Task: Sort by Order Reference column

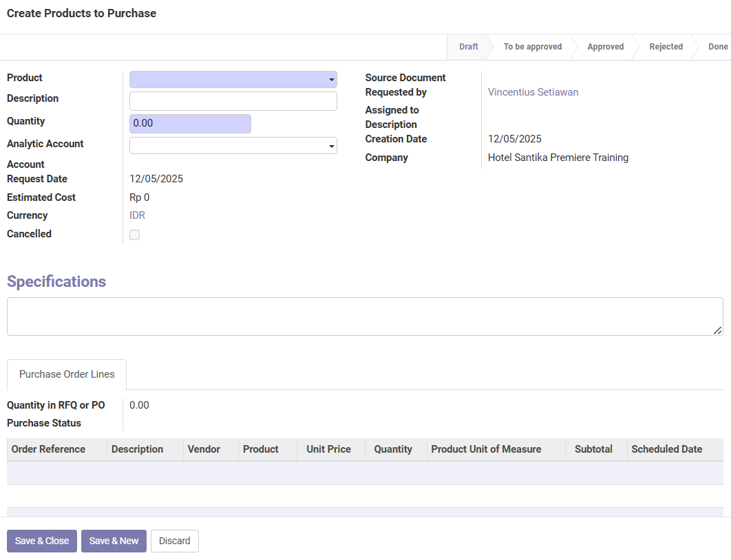Action: [x=48, y=449]
